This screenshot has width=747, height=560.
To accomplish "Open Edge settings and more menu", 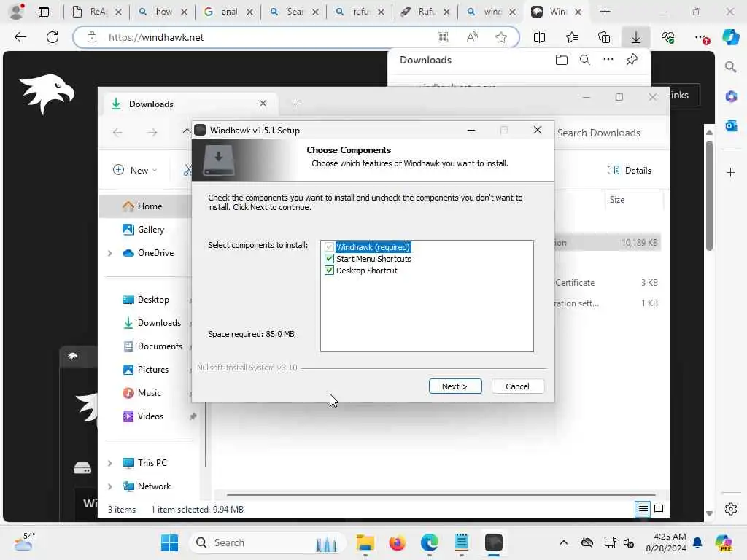I will click(x=700, y=37).
